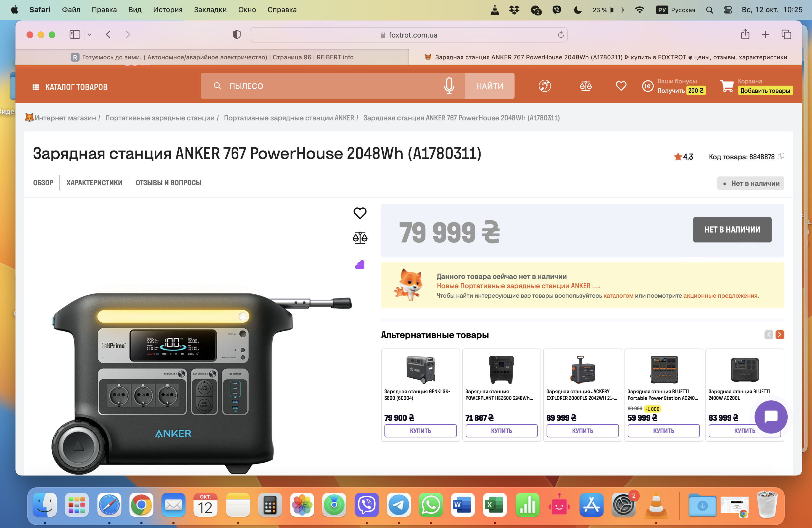
Task: Show next alternative products with arrow
Action: pos(780,335)
